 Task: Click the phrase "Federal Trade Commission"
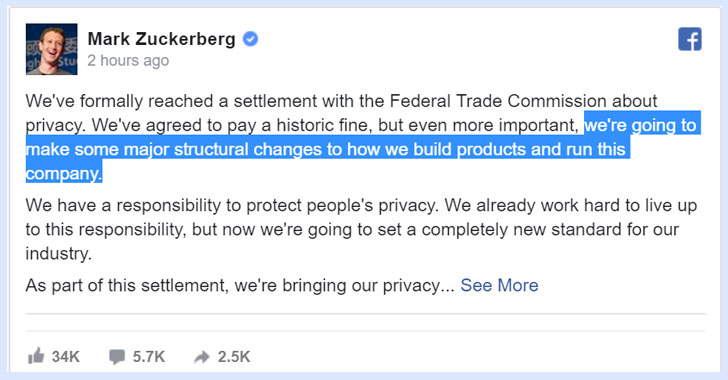tap(498, 101)
